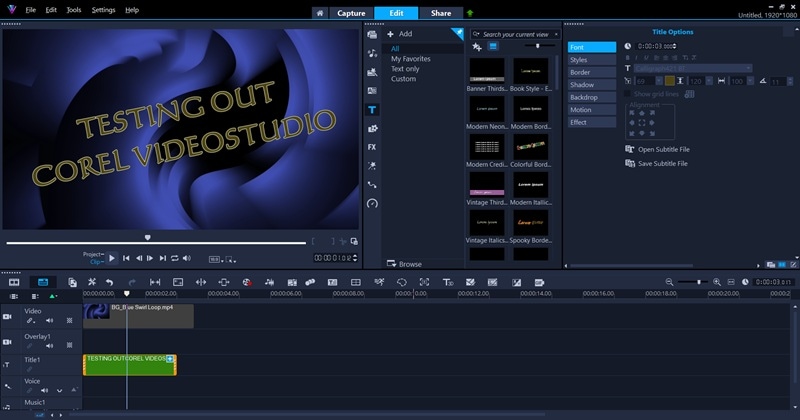Click the gold font color swatch
The height and width of the screenshot is (420, 800).
point(669,81)
